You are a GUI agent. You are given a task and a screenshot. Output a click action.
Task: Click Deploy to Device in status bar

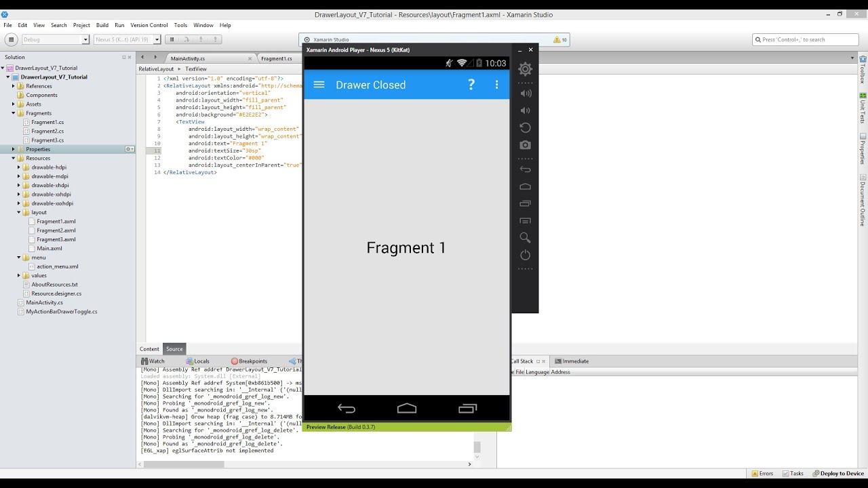click(838, 474)
